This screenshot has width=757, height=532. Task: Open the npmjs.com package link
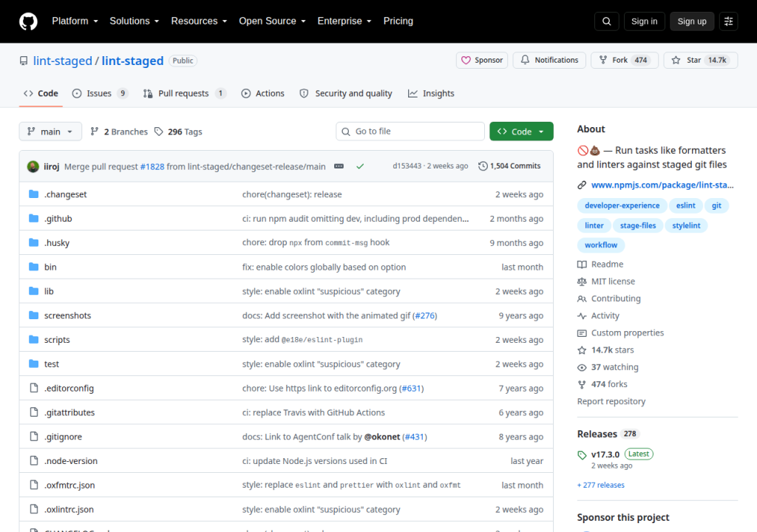(662, 185)
